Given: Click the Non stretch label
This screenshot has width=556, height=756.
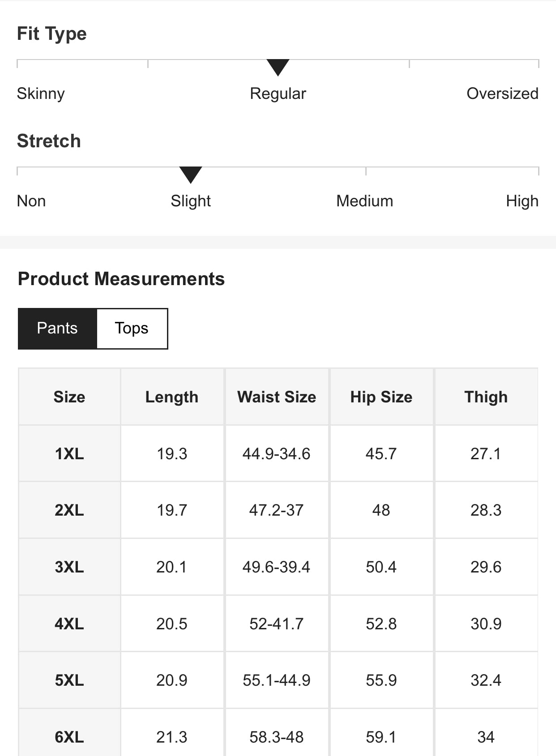Looking at the screenshot, I should point(31,201).
